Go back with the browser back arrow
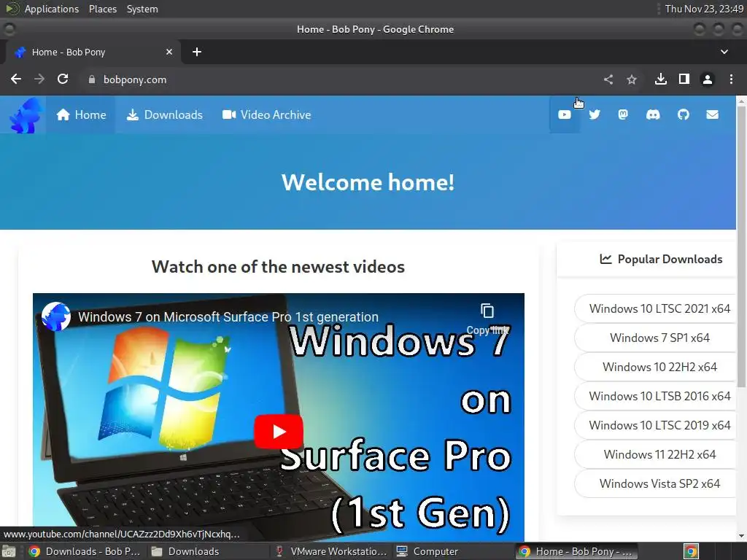The width and height of the screenshot is (747, 560). (x=16, y=79)
